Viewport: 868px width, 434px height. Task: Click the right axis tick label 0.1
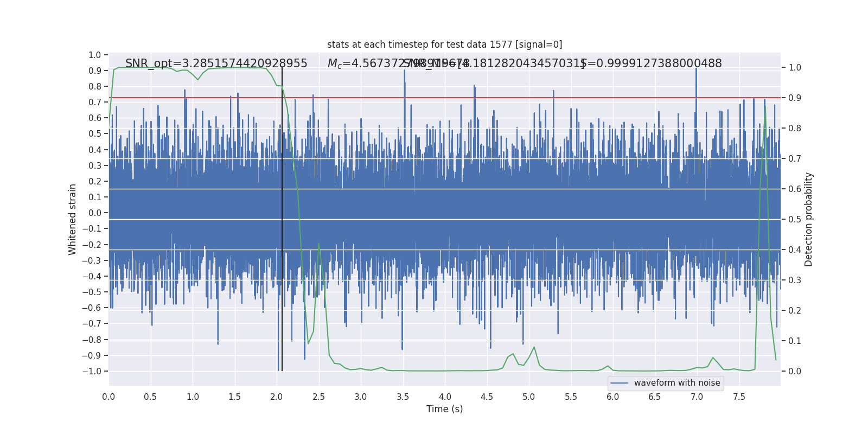coord(795,341)
